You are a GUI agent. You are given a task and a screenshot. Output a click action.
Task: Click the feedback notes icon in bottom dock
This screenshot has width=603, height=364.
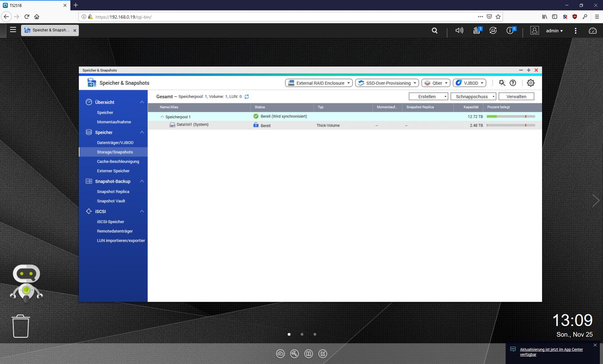pos(323,354)
